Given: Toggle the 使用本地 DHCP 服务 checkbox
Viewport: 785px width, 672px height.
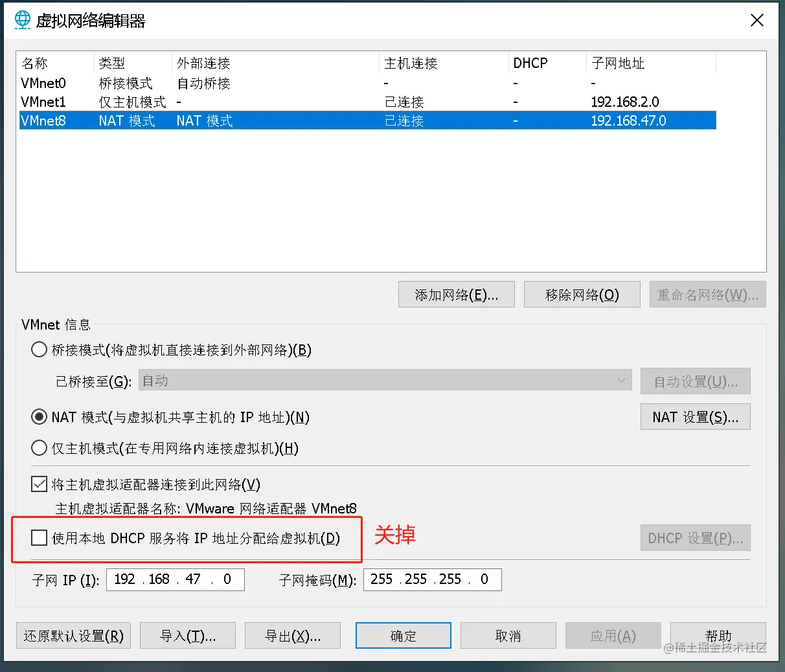Looking at the screenshot, I should coord(40,538).
